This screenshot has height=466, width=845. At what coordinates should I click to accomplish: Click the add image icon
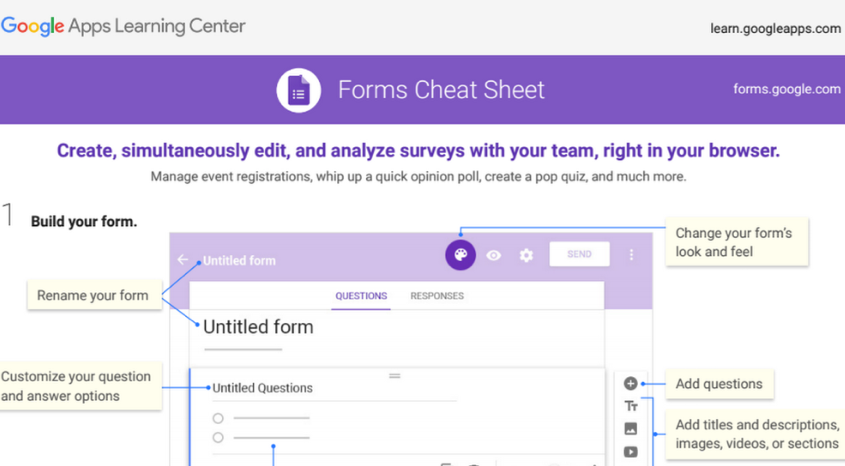point(630,429)
